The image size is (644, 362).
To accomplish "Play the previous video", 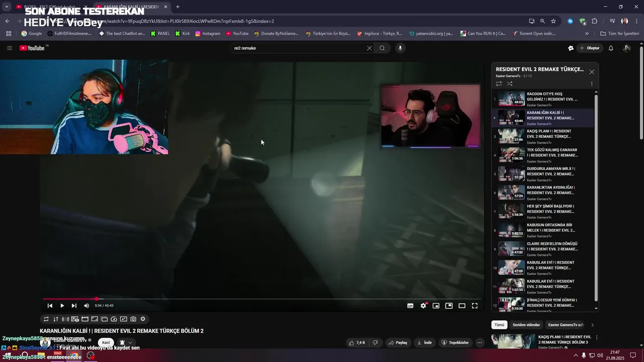I will click(x=50, y=306).
